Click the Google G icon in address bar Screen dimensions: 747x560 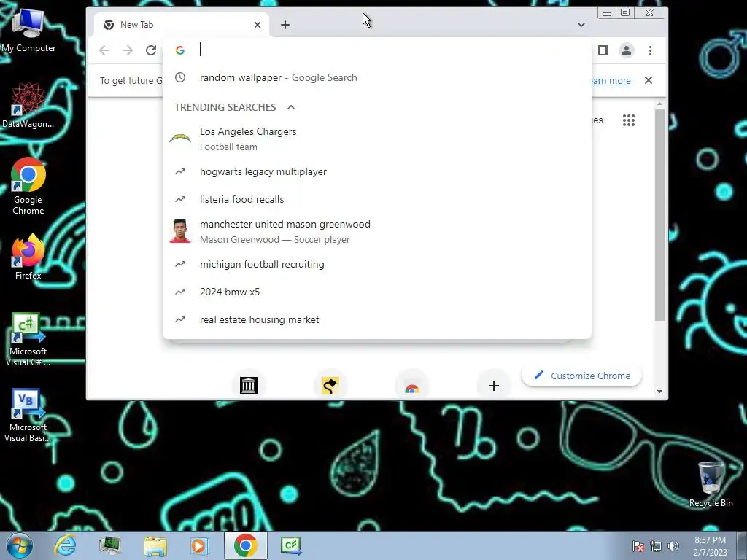pyautogui.click(x=180, y=50)
